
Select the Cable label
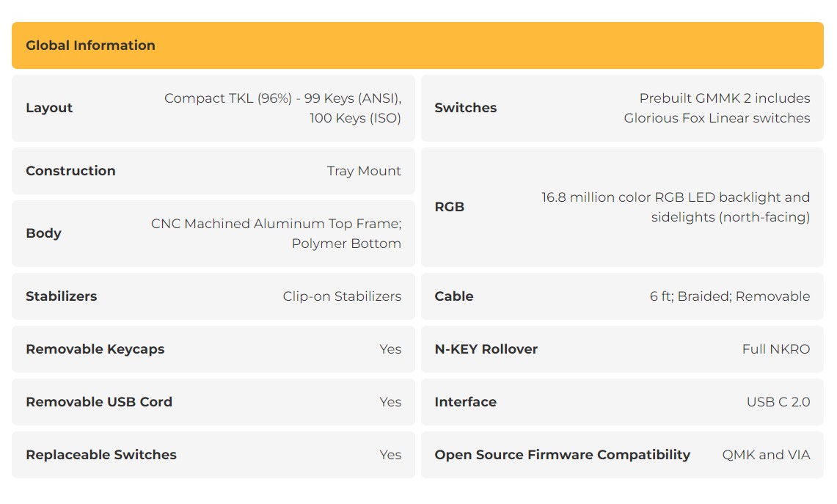(x=454, y=296)
